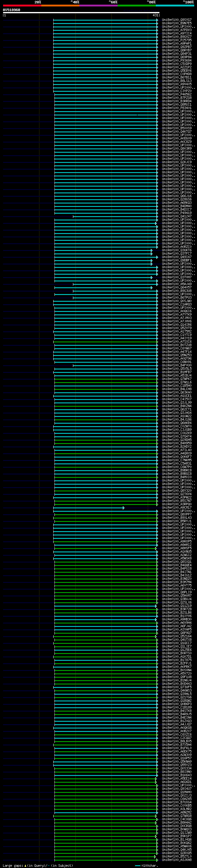The height and width of the screenshot is (868, 197).
Task: Click the UniRef100_C5XDP9 hit label
Action: (x=177, y=64)
